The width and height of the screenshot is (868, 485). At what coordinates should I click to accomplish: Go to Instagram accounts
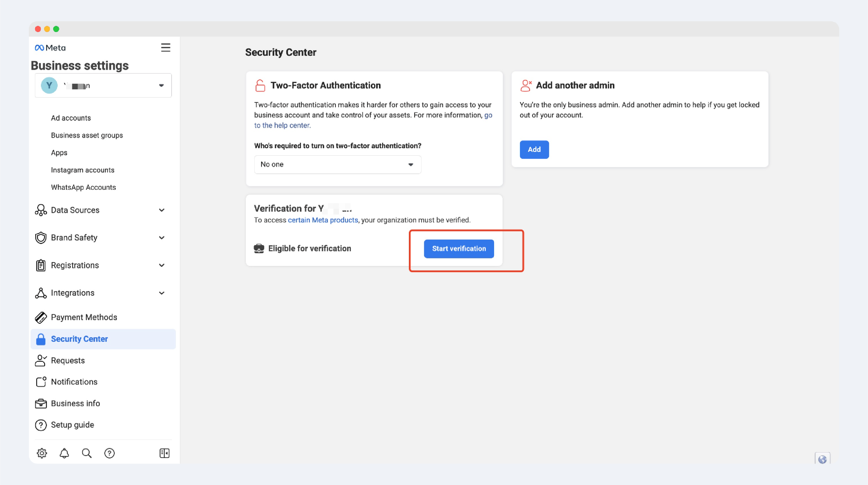coord(83,170)
